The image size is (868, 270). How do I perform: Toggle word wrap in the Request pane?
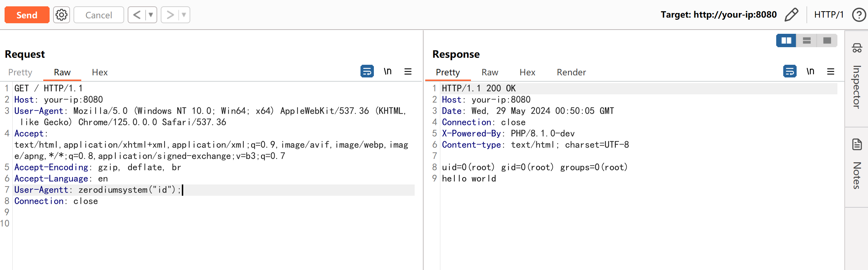click(x=367, y=71)
